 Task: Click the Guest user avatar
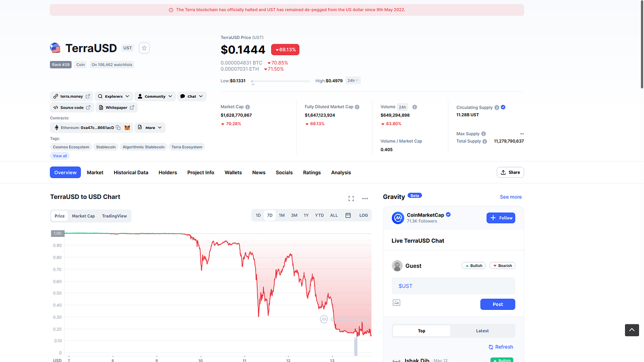[x=397, y=266]
